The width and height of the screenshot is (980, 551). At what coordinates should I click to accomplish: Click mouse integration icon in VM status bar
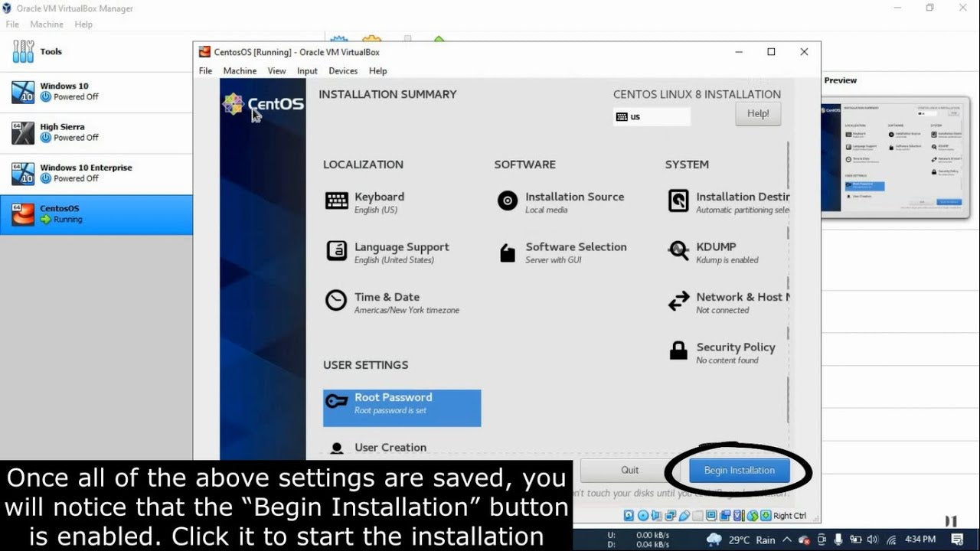(x=753, y=516)
